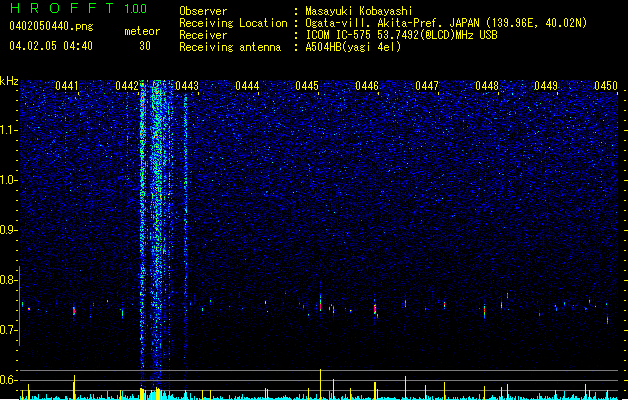629x400 pixels.
Task: Click the 0.9 kHz axis label
Action: [9, 230]
